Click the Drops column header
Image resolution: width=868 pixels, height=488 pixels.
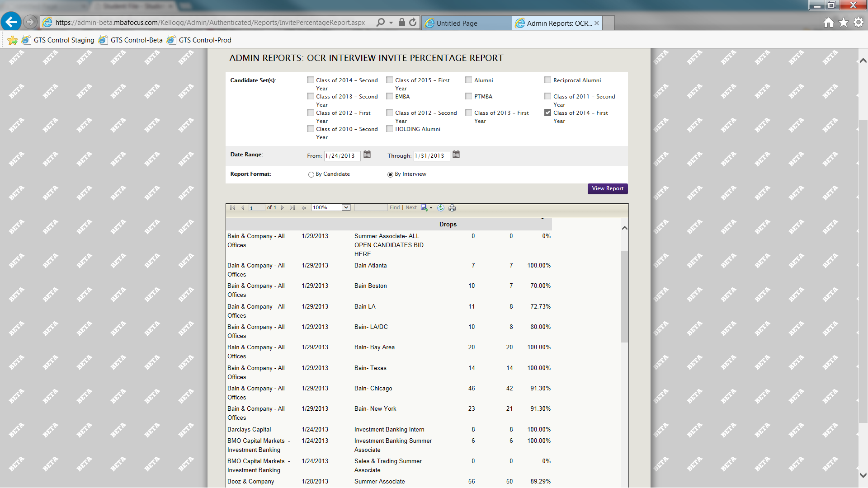448,225
